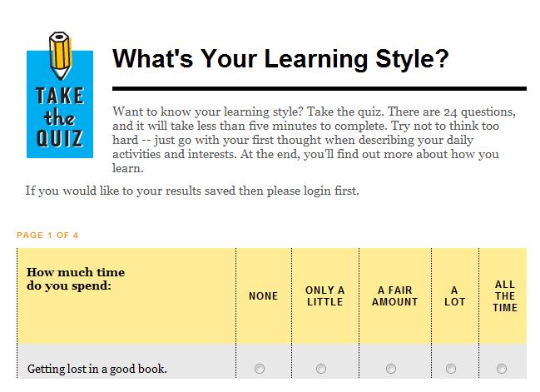The width and height of the screenshot is (540, 392).
Task: Click the A LOT column header
Action: click(454, 296)
